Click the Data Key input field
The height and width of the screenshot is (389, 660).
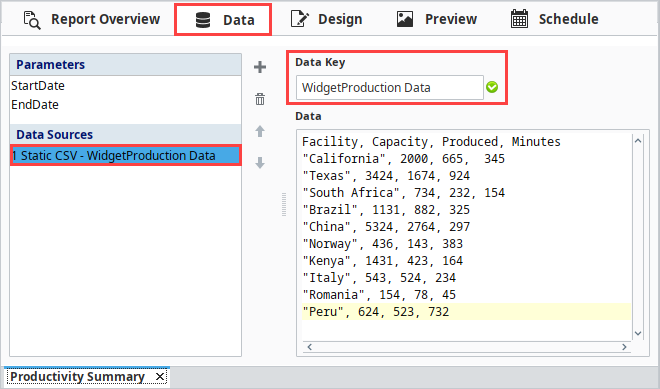390,88
